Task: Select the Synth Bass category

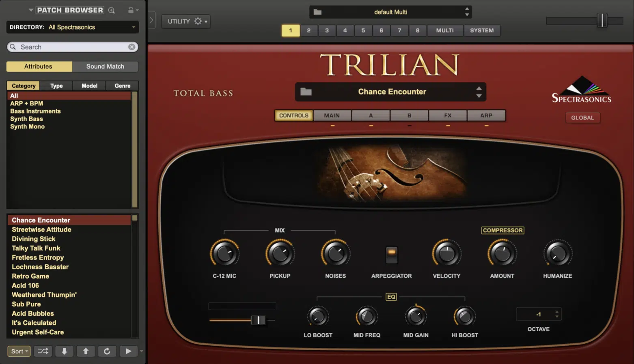Action: click(x=27, y=119)
